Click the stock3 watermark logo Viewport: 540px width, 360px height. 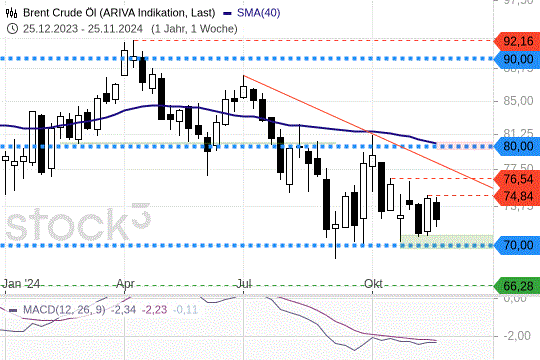[x=78, y=222]
